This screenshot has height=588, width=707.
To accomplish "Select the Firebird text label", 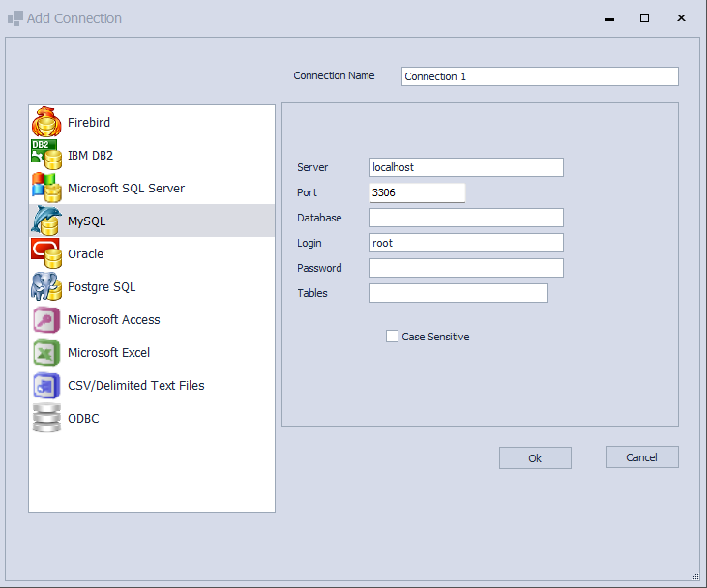I will [89, 122].
